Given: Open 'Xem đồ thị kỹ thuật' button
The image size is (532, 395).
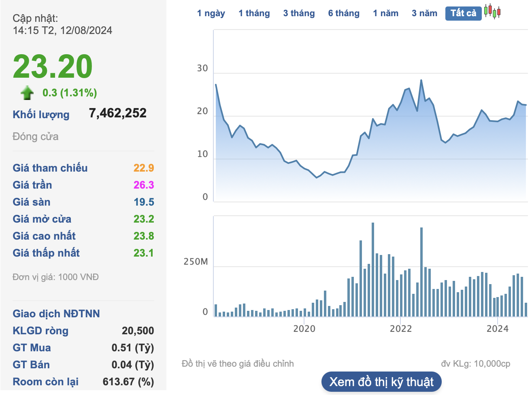Looking at the screenshot, I should pos(381,382).
